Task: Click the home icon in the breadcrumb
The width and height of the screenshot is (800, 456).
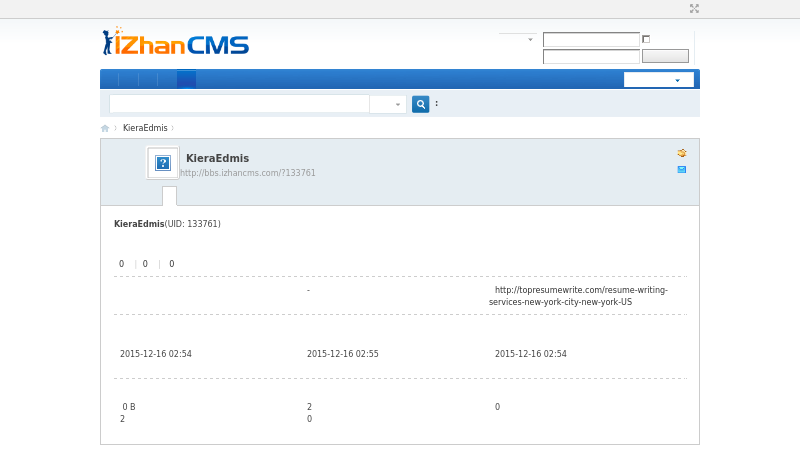Action: pyautogui.click(x=105, y=128)
